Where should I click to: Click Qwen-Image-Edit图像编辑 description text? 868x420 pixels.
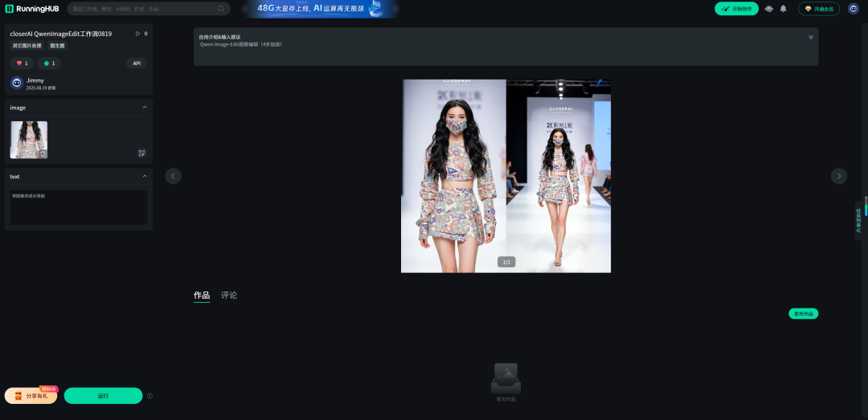pos(241,44)
